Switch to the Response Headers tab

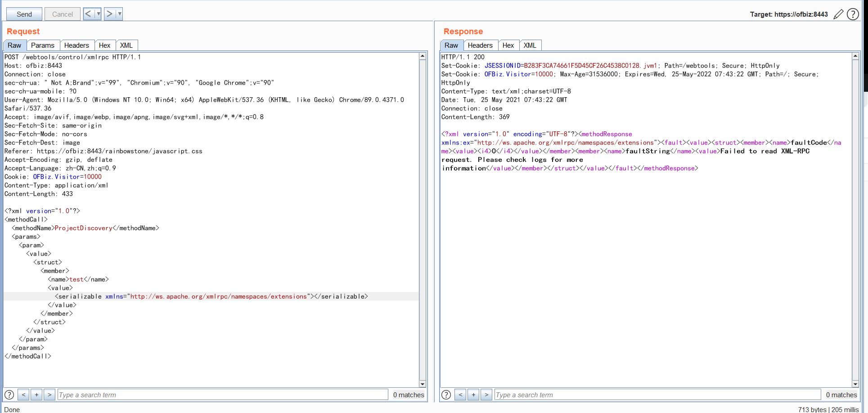[x=480, y=45]
